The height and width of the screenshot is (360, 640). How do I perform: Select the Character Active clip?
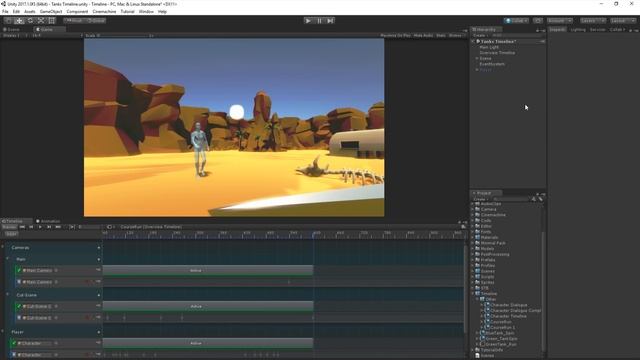tap(208, 343)
